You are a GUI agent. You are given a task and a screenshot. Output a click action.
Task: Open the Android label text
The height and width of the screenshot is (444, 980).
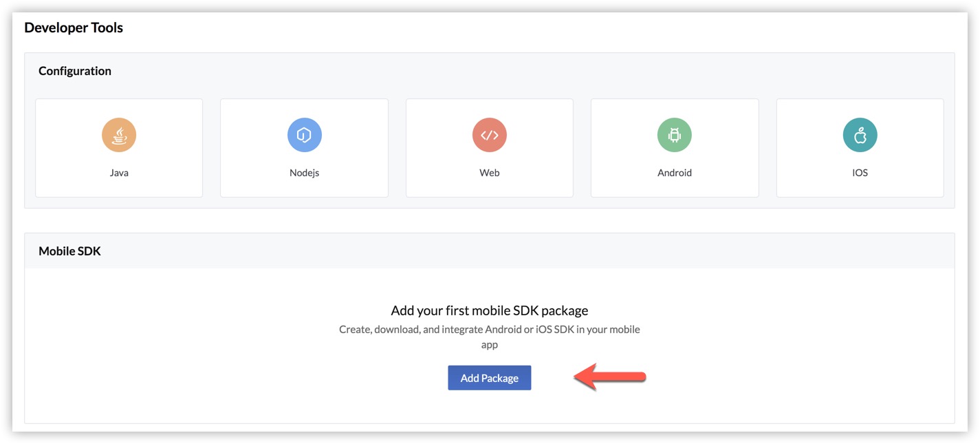[675, 173]
